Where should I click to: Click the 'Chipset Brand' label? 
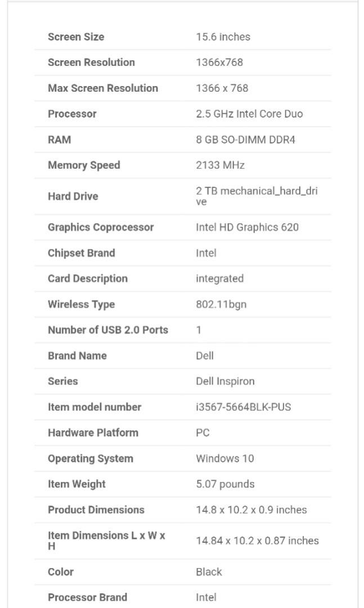82,253
